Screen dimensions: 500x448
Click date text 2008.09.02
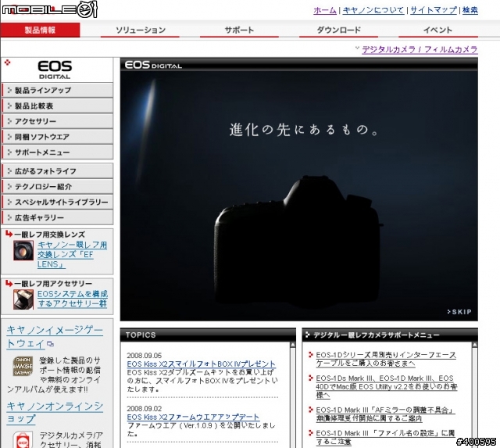144,408
